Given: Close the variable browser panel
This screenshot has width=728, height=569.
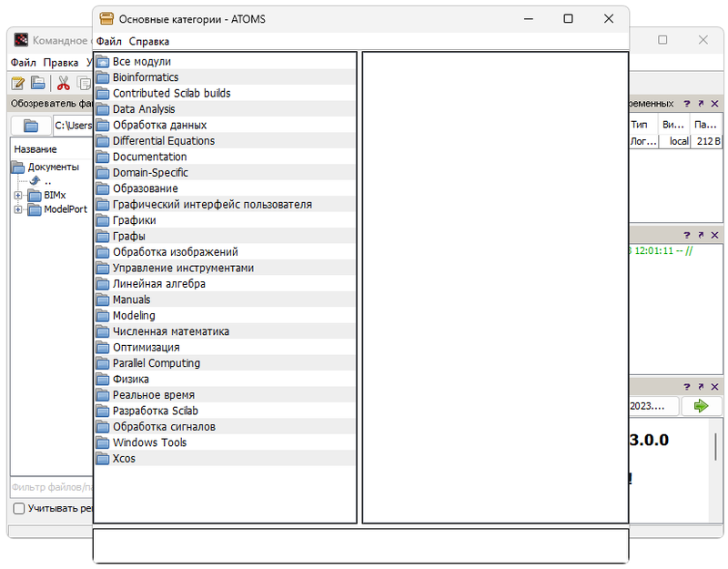Looking at the screenshot, I should coord(715,104).
